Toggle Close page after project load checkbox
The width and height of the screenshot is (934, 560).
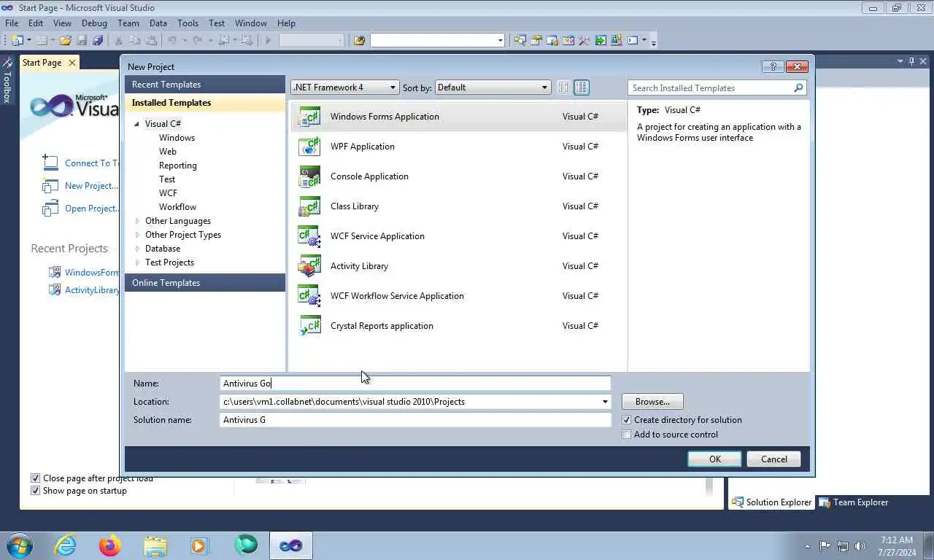pyautogui.click(x=35, y=478)
